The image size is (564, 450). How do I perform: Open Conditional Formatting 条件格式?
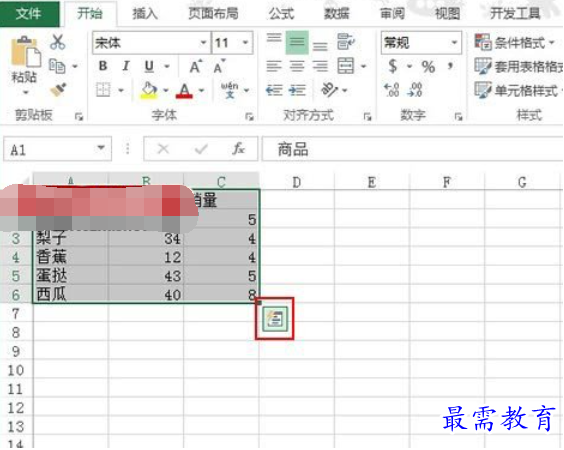515,42
